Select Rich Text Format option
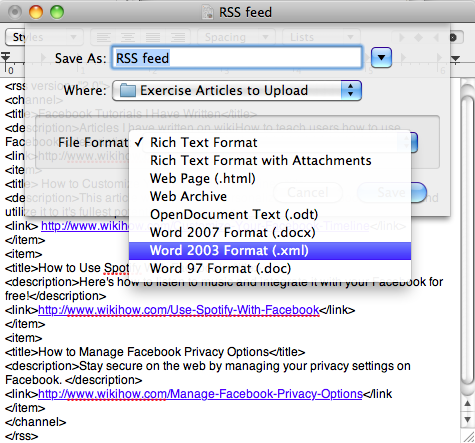This screenshot has height=443, width=475. (270, 143)
